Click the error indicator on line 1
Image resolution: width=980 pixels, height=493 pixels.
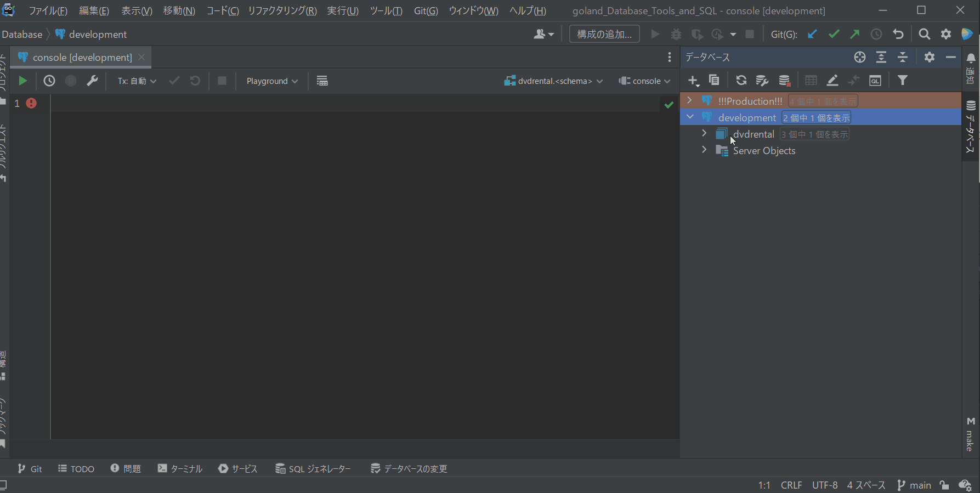click(31, 103)
